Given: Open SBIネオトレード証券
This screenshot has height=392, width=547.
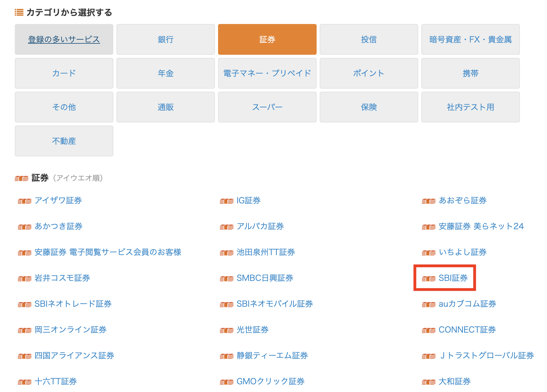Looking at the screenshot, I should [x=73, y=304].
